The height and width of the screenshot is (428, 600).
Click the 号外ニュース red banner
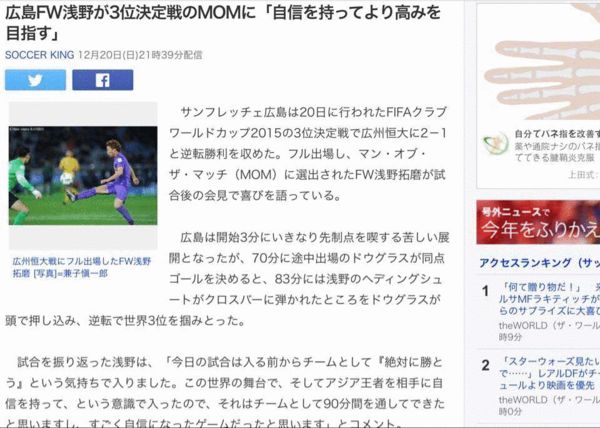pyautogui.click(x=538, y=222)
